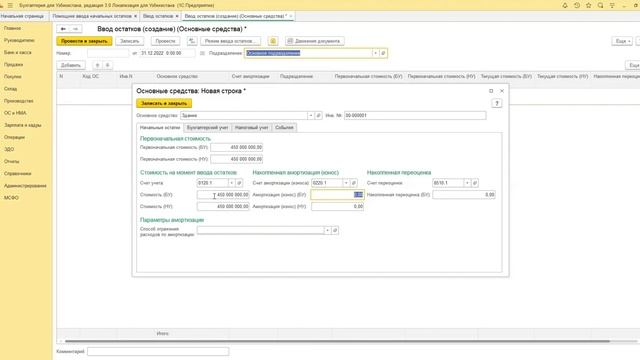
Task: Go forward with right arrow button
Action: point(76,29)
